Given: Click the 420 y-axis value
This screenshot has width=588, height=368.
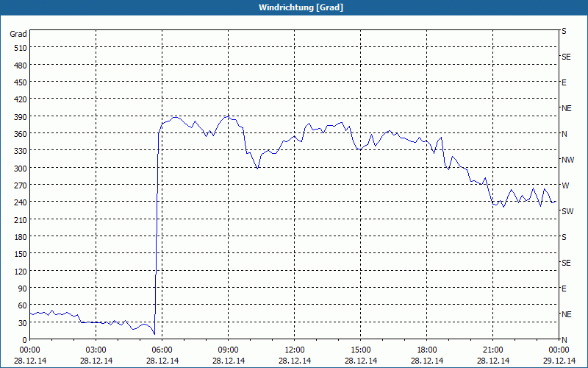Looking at the screenshot, I should 21,99.
